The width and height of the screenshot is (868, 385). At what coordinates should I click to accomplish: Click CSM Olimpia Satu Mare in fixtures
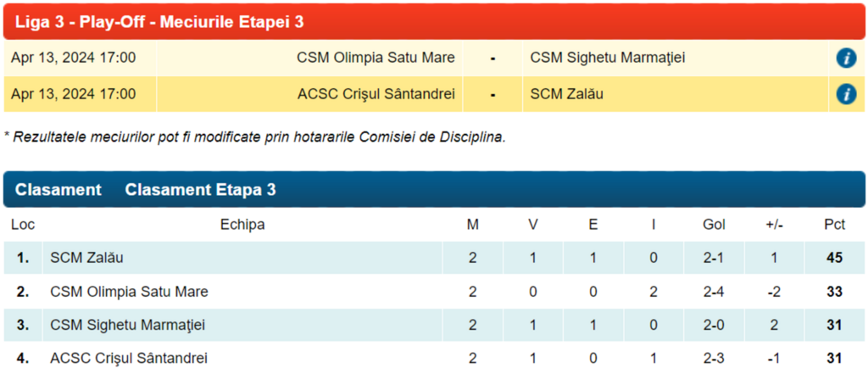tap(376, 58)
